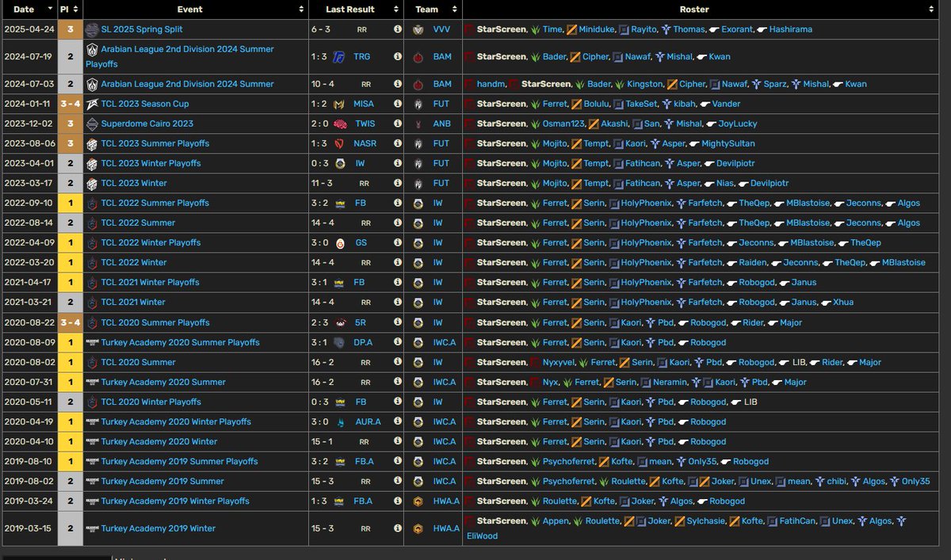Click the VVV team logo
The height and width of the screenshot is (560, 951).
[417, 29]
